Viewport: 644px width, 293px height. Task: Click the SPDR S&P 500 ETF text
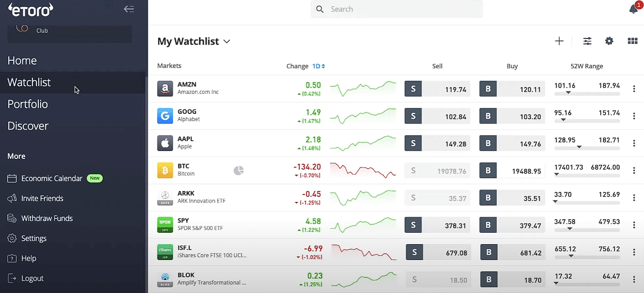(200, 228)
